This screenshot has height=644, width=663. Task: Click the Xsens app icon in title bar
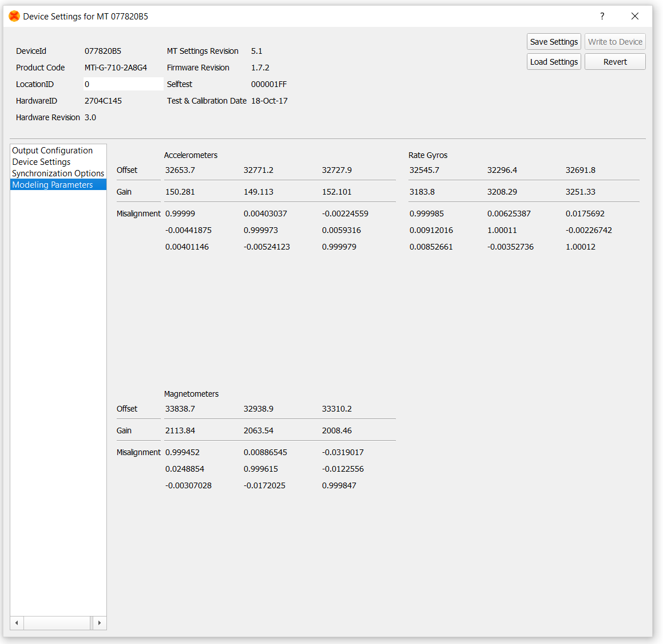pos(14,17)
